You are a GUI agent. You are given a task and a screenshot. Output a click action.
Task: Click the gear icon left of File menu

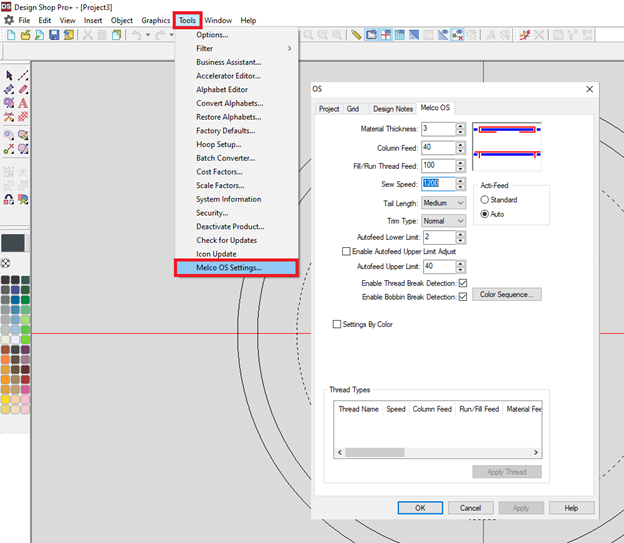click(x=8, y=20)
